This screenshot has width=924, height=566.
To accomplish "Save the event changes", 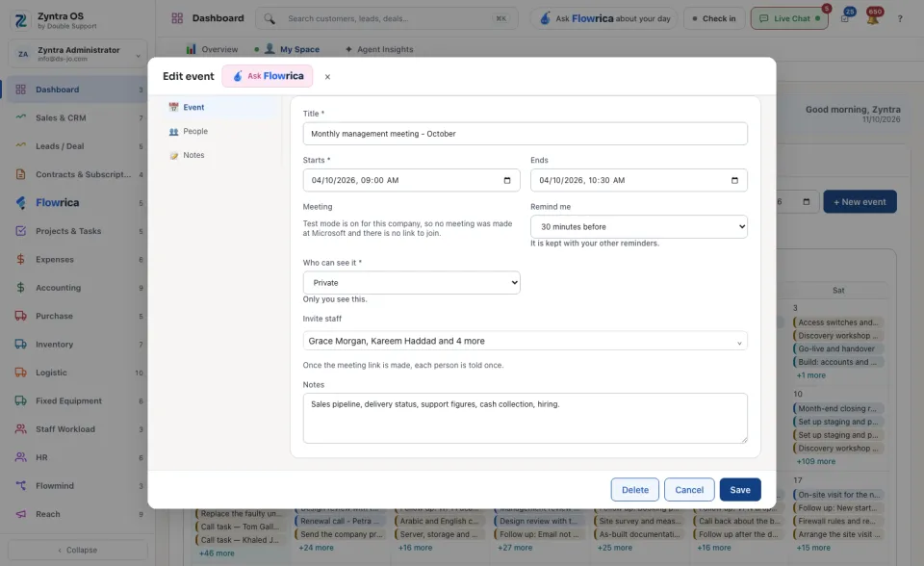I will tap(740, 490).
